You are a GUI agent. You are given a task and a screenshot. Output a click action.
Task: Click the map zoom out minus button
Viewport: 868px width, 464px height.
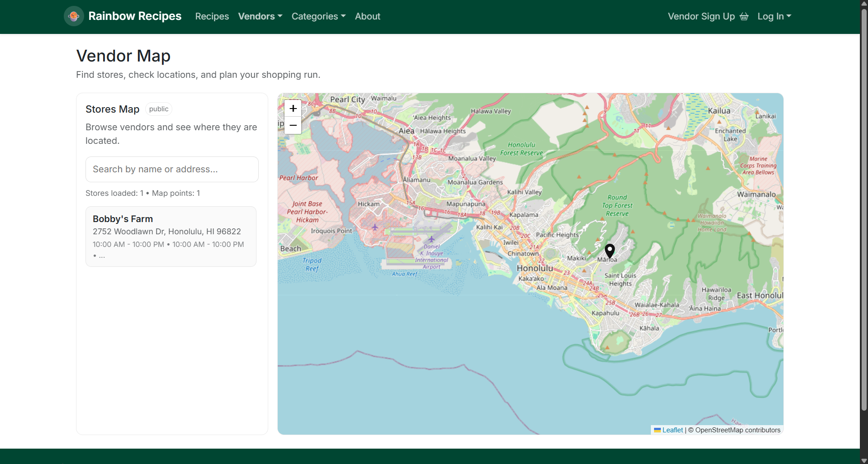coord(293,125)
